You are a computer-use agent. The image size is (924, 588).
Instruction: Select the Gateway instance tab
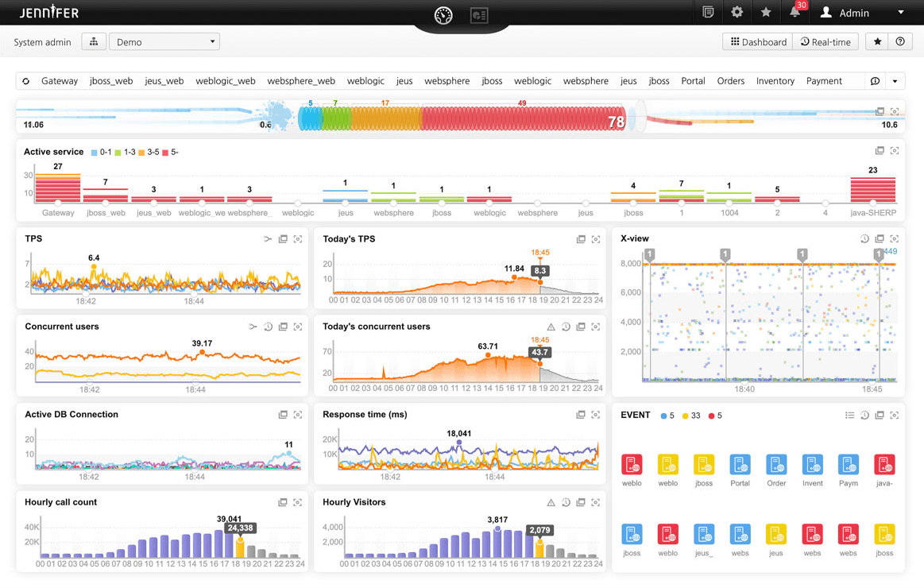pyautogui.click(x=60, y=81)
